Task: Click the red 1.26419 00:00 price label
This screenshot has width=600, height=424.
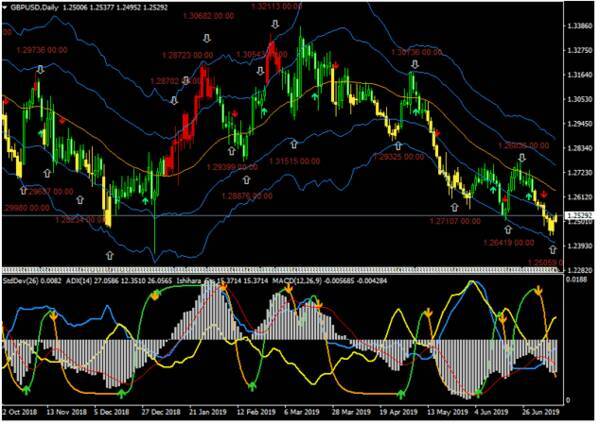Action: click(x=509, y=243)
